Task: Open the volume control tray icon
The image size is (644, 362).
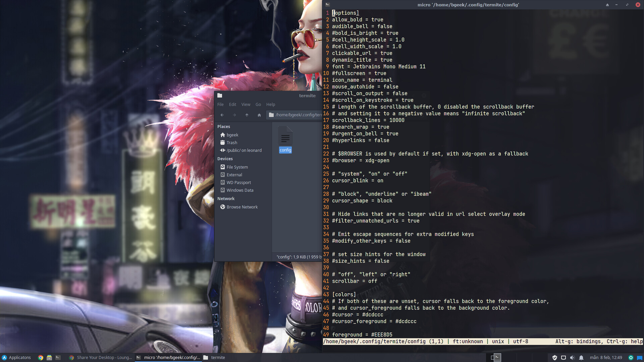Action: 572,357
